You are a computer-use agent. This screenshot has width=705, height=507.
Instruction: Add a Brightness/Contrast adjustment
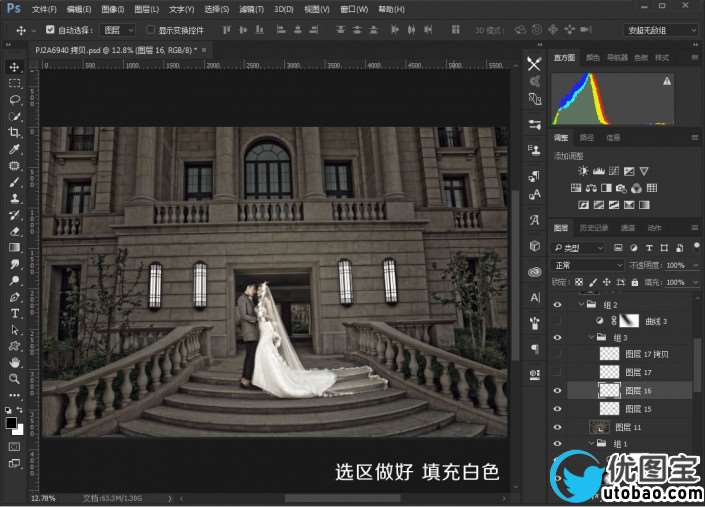[583, 171]
